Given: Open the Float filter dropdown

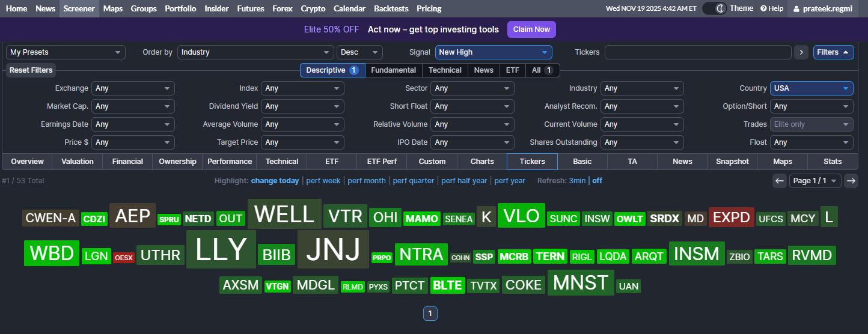Looking at the screenshot, I should pos(811,142).
